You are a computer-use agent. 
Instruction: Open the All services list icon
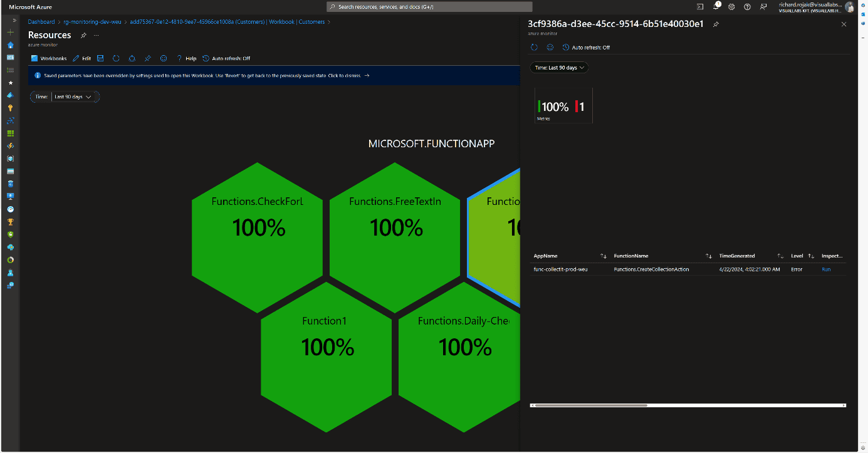coord(10,70)
